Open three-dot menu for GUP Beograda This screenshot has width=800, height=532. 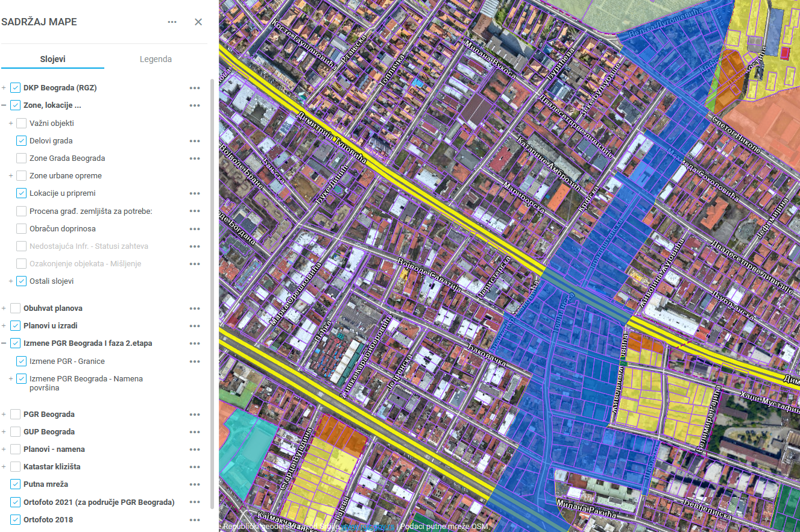pyautogui.click(x=194, y=432)
